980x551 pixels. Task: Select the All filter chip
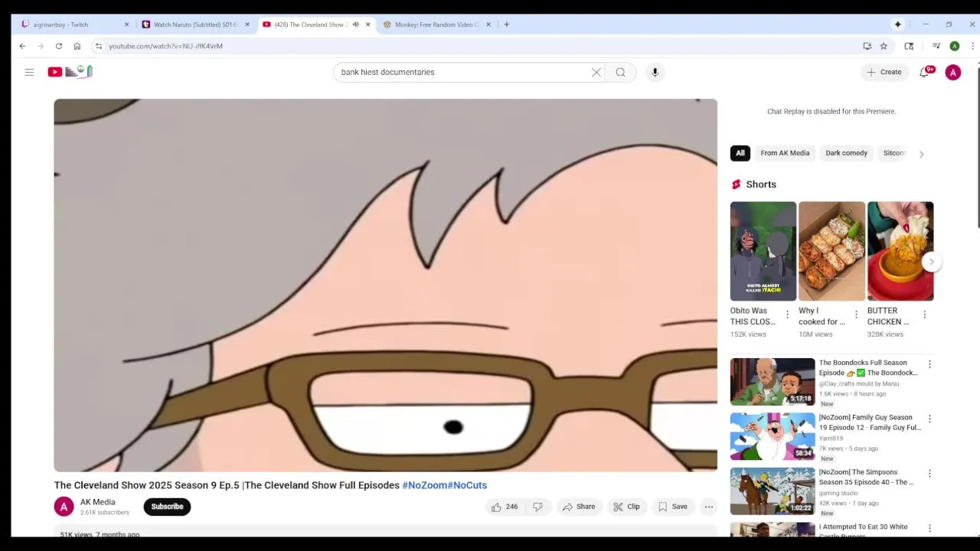pyautogui.click(x=740, y=153)
